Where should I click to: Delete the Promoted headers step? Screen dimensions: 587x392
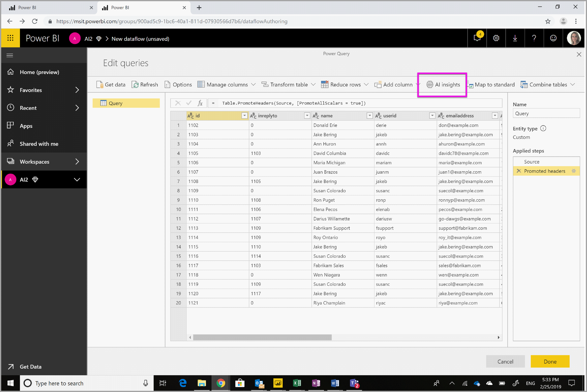[519, 171]
